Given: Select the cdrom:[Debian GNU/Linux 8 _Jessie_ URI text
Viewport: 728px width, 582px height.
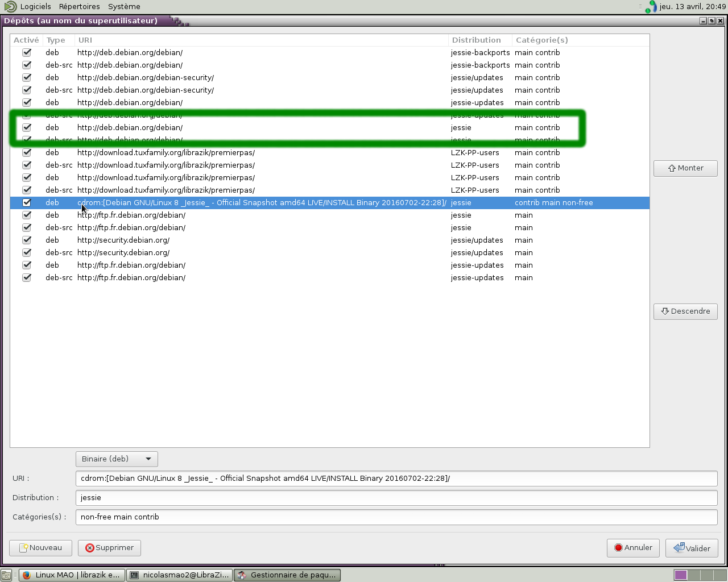Looking at the screenshot, I should coord(262,203).
